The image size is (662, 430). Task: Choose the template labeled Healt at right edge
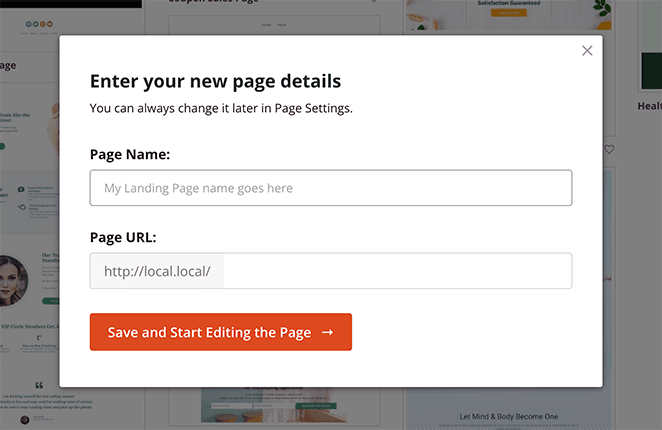[649, 105]
